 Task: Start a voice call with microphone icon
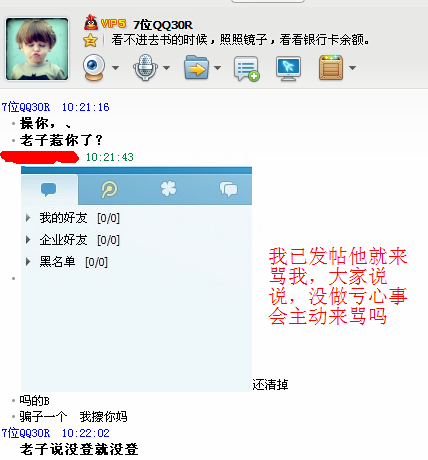pyautogui.click(x=145, y=67)
